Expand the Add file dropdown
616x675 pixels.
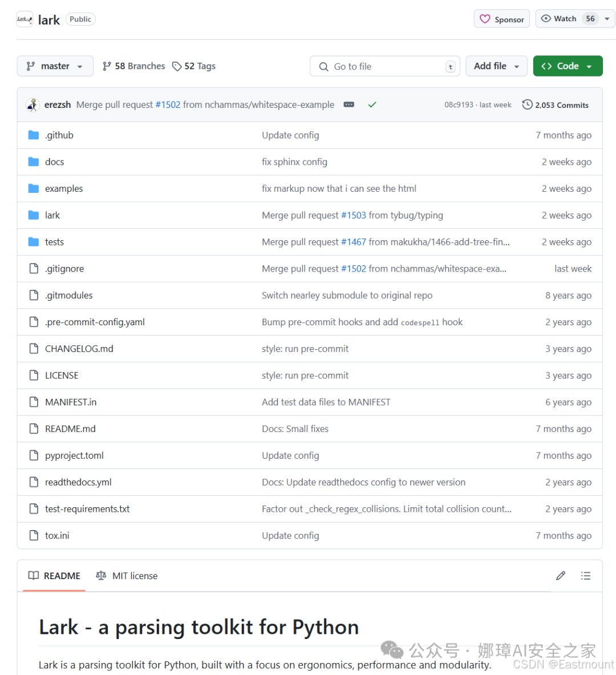click(496, 66)
